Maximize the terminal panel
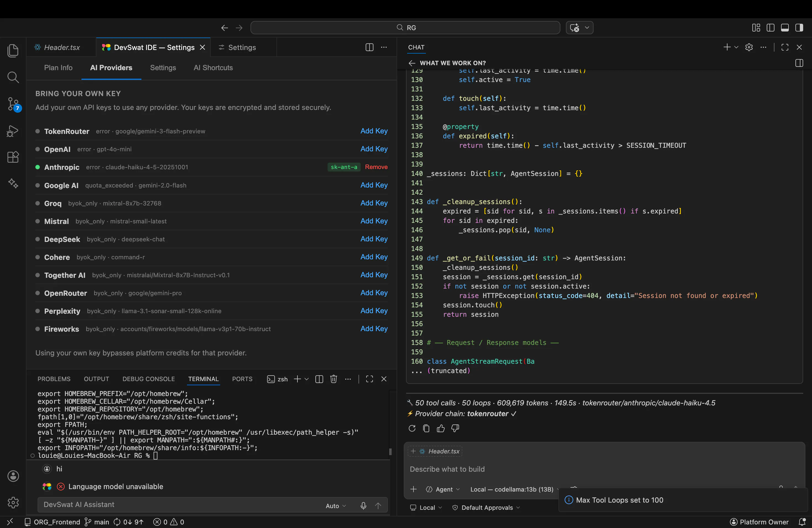Image resolution: width=812 pixels, height=528 pixels. pyautogui.click(x=370, y=379)
